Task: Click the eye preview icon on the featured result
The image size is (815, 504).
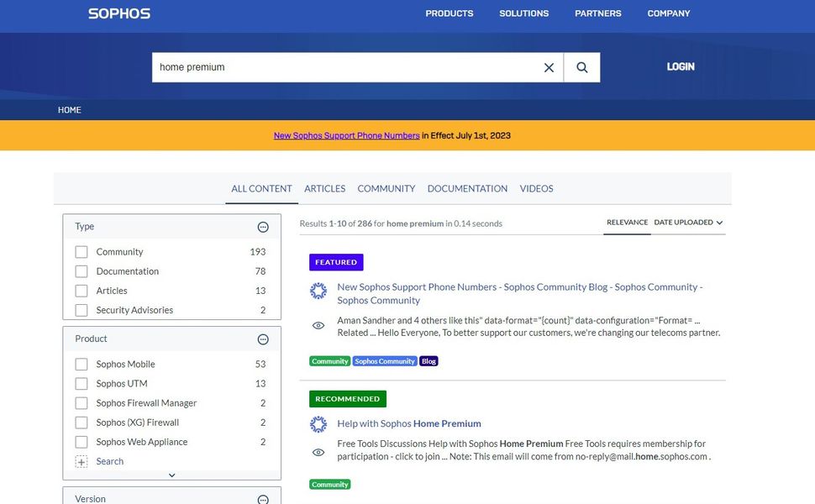Action: click(x=318, y=325)
